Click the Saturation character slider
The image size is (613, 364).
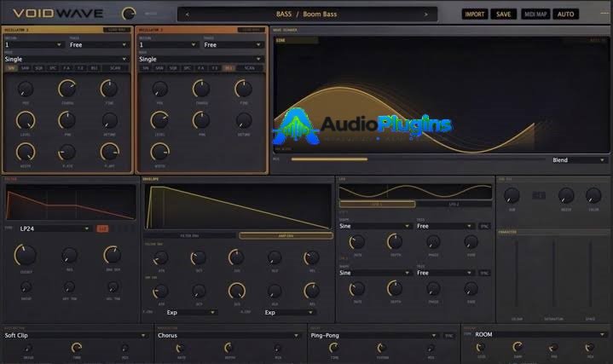click(553, 274)
